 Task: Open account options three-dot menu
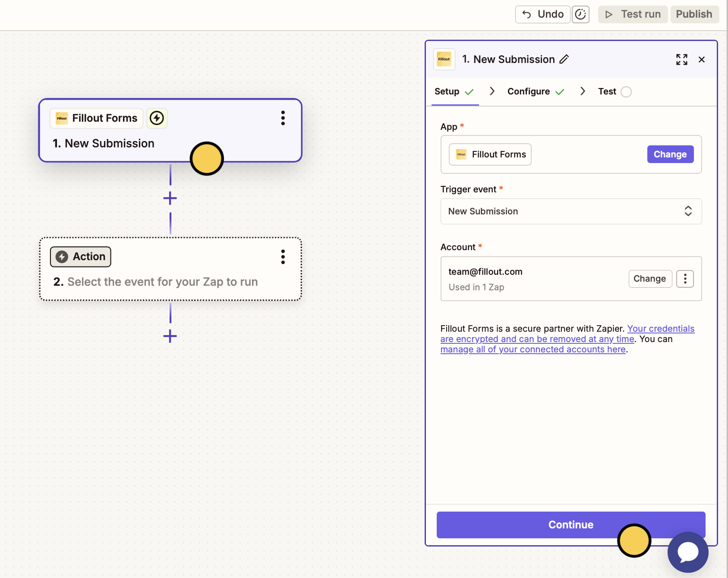pos(685,279)
